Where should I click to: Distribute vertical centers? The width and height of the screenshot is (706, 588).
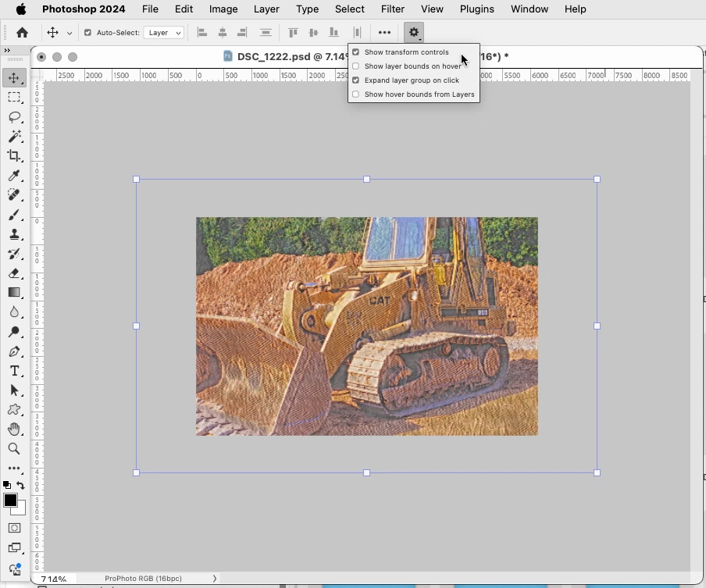tap(266, 33)
